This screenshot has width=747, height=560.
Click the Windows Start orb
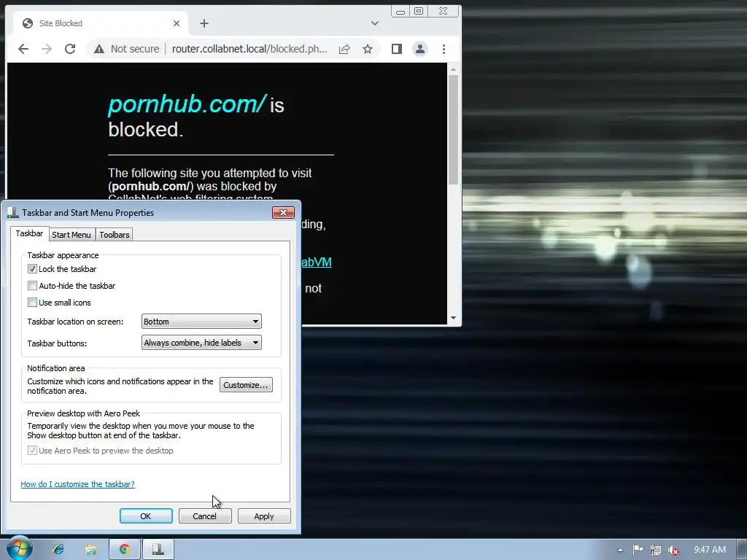click(20, 548)
